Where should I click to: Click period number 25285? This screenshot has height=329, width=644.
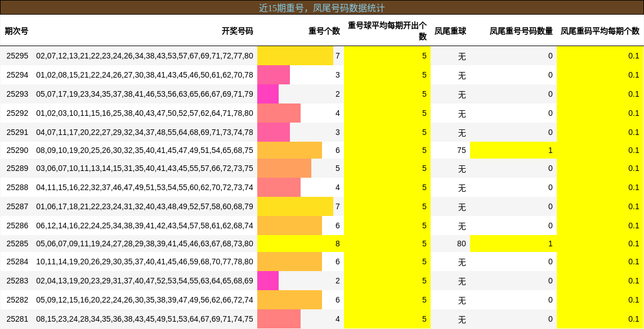17,244
